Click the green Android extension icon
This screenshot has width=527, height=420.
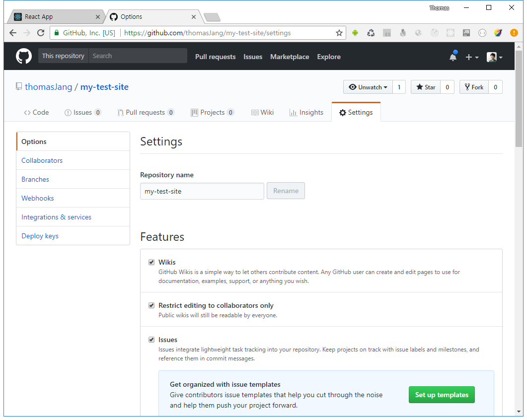355,33
